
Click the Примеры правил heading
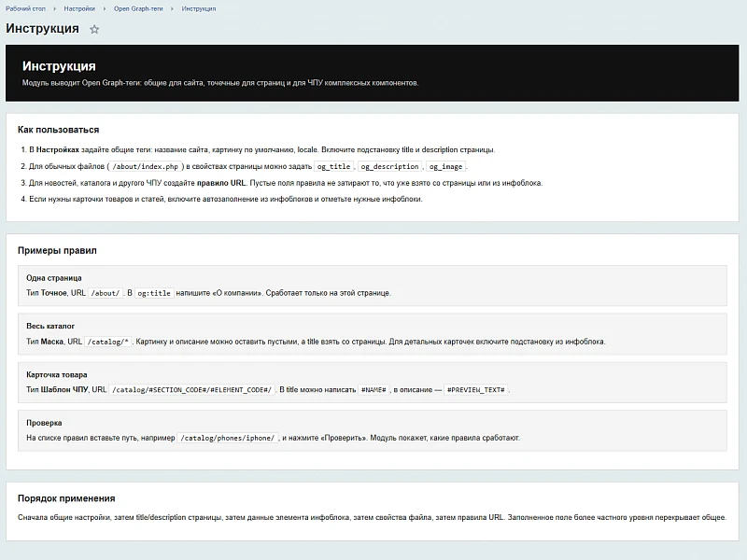click(x=57, y=250)
